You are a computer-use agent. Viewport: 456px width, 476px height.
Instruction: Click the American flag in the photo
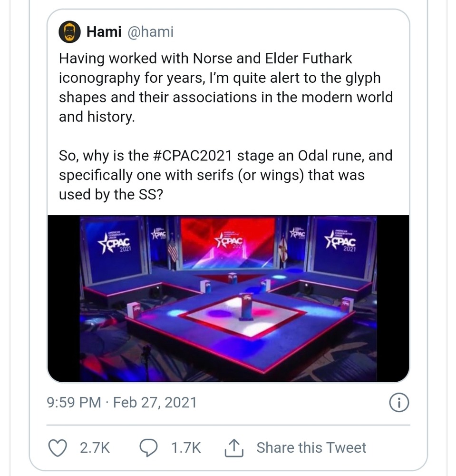point(173,251)
